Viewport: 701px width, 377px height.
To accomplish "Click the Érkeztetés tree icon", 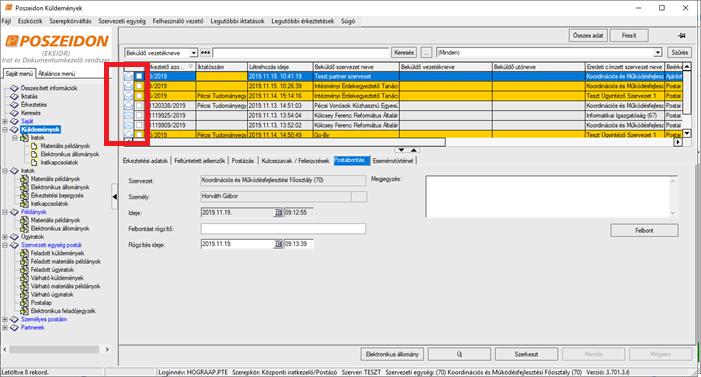I will (14, 105).
